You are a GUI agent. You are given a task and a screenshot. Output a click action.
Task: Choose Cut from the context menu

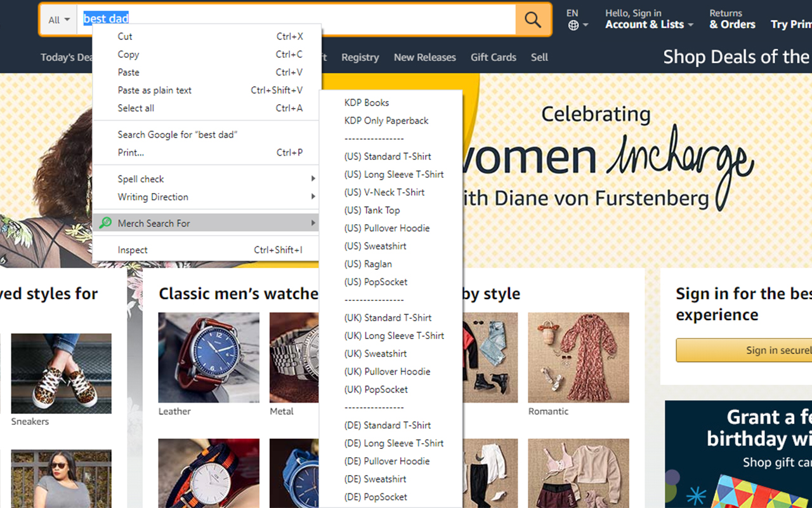pyautogui.click(x=206, y=36)
